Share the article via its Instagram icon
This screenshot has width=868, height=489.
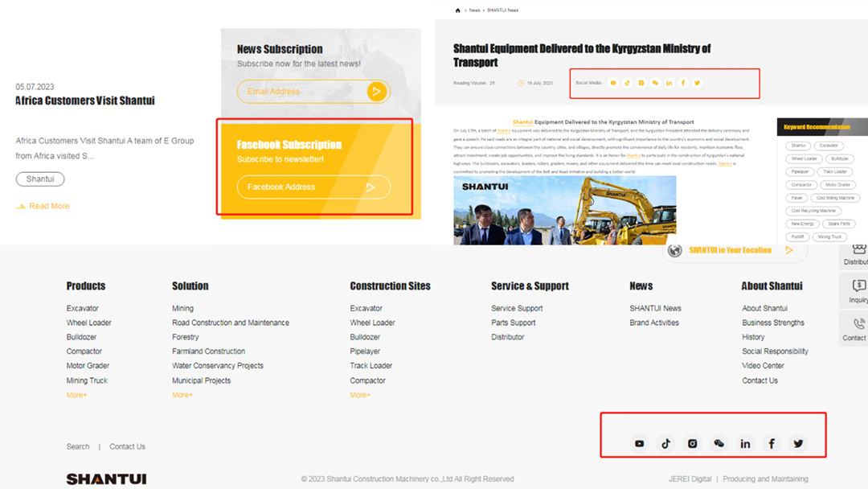[x=641, y=83]
